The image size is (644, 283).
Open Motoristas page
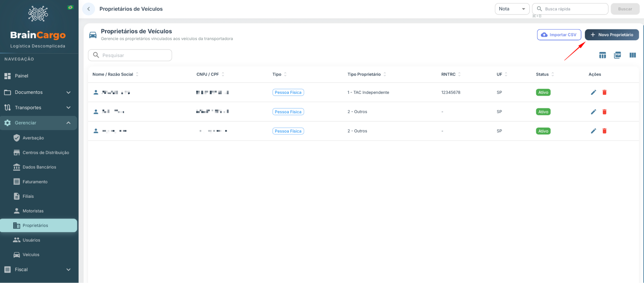pyautogui.click(x=39, y=211)
